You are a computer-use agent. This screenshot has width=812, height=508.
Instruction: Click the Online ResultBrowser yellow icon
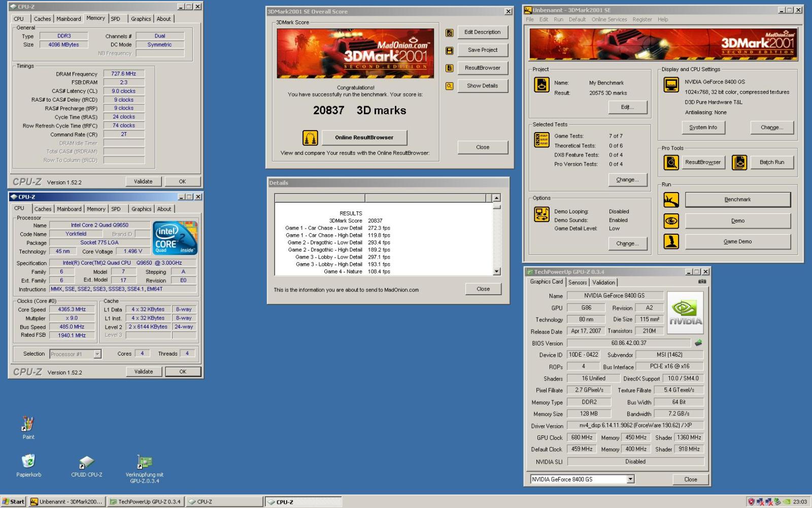click(x=310, y=138)
